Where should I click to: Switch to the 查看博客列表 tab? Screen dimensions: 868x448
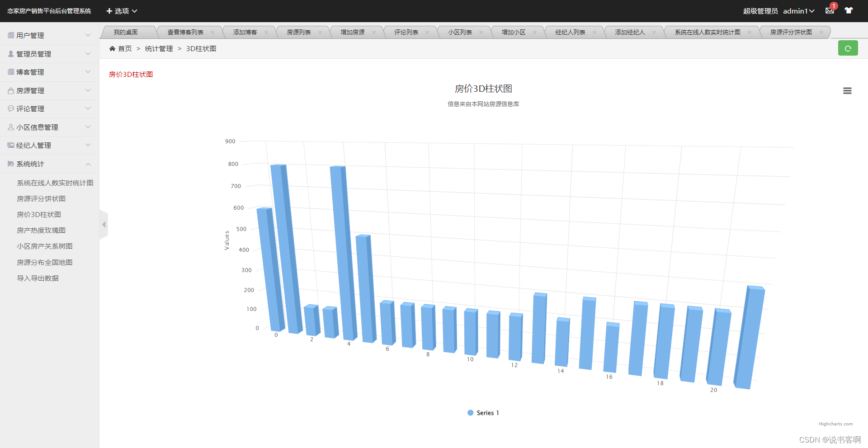185,32
